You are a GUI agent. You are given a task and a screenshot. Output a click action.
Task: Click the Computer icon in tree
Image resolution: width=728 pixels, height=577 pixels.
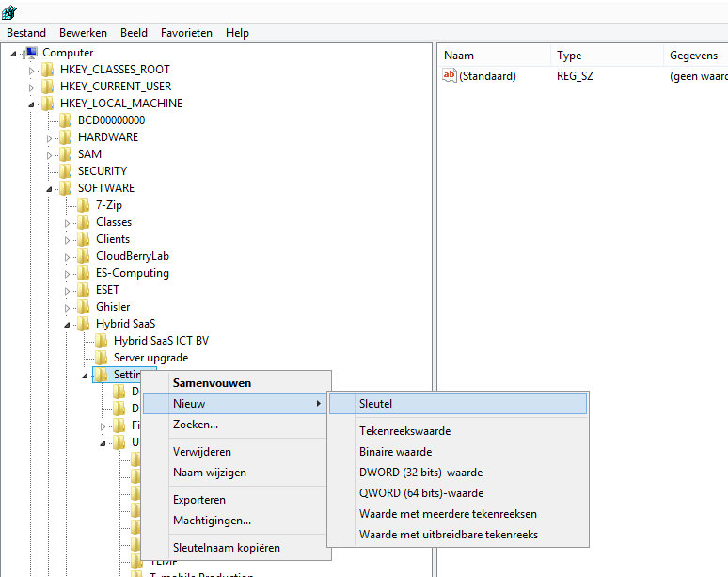coord(30,53)
